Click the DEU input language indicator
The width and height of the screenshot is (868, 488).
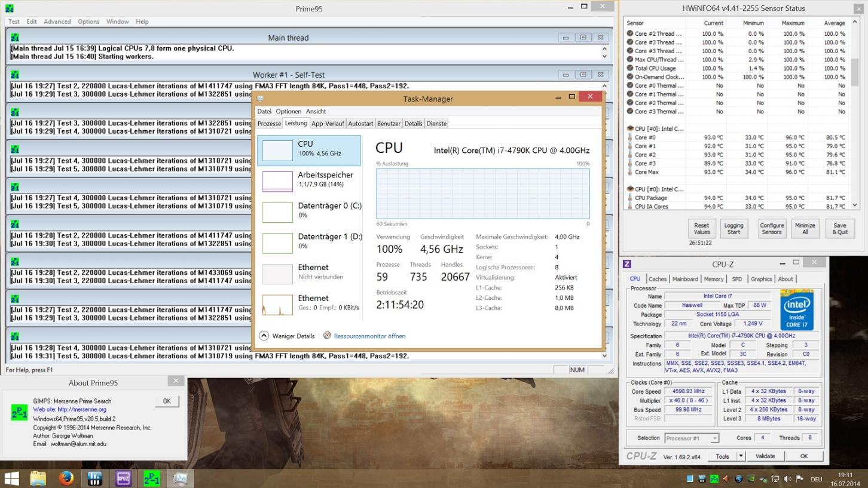(816, 479)
